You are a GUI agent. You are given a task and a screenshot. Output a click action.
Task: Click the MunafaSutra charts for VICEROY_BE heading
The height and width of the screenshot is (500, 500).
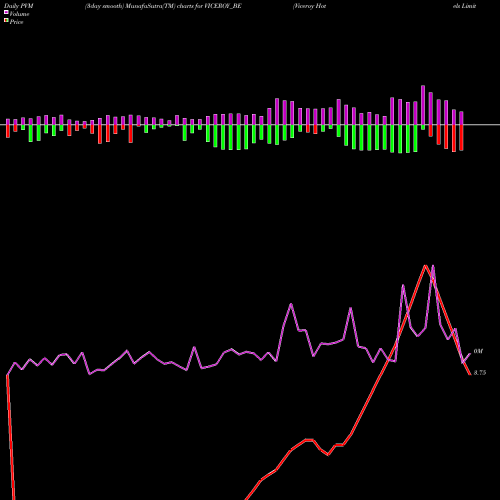(x=163, y=6)
